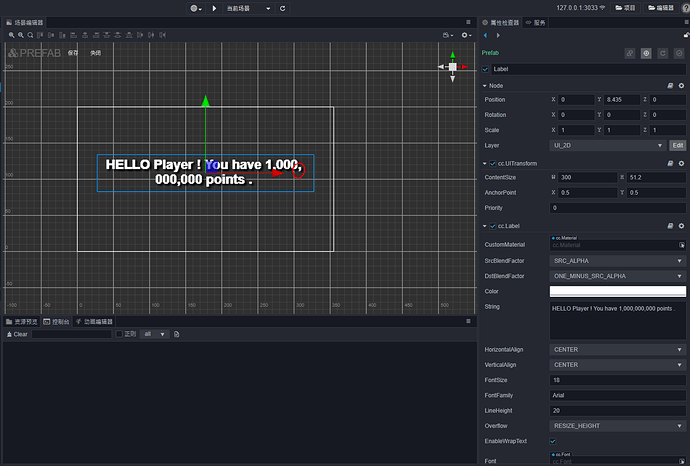The width and height of the screenshot is (690, 466).
Task: Switch to the 属性检查器 inspector tab
Action: tap(500, 22)
